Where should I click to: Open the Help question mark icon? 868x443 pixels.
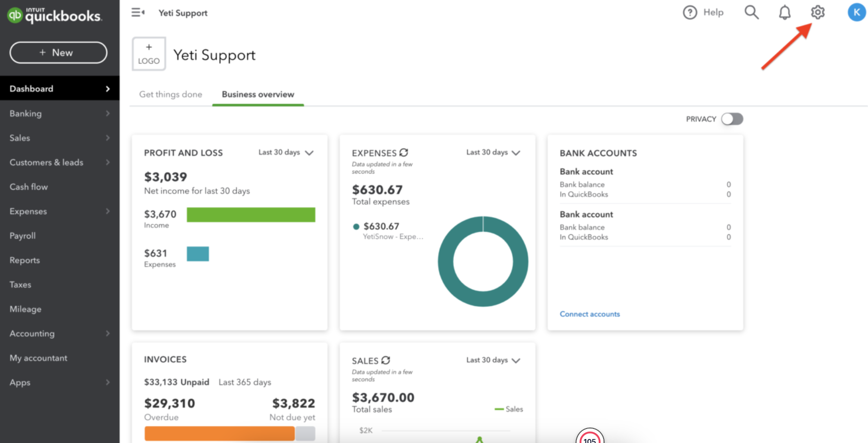690,13
